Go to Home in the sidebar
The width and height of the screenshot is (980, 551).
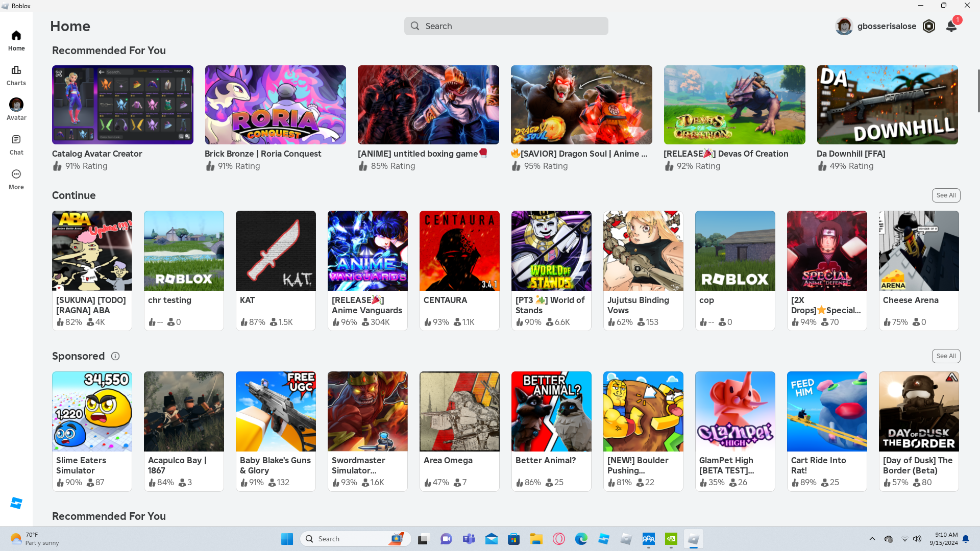[16, 40]
